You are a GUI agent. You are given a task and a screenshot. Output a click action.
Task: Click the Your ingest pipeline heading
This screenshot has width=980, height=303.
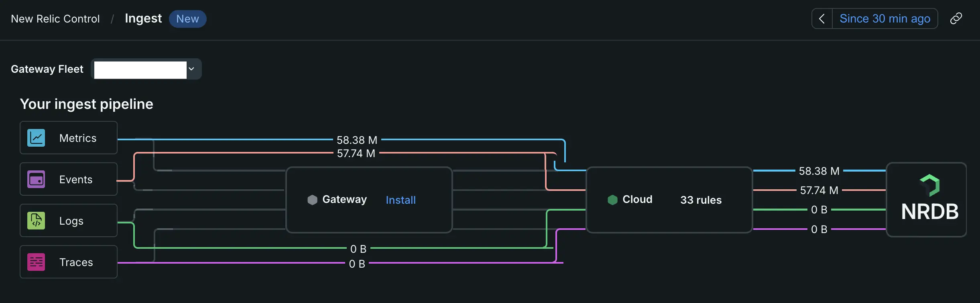click(x=87, y=104)
